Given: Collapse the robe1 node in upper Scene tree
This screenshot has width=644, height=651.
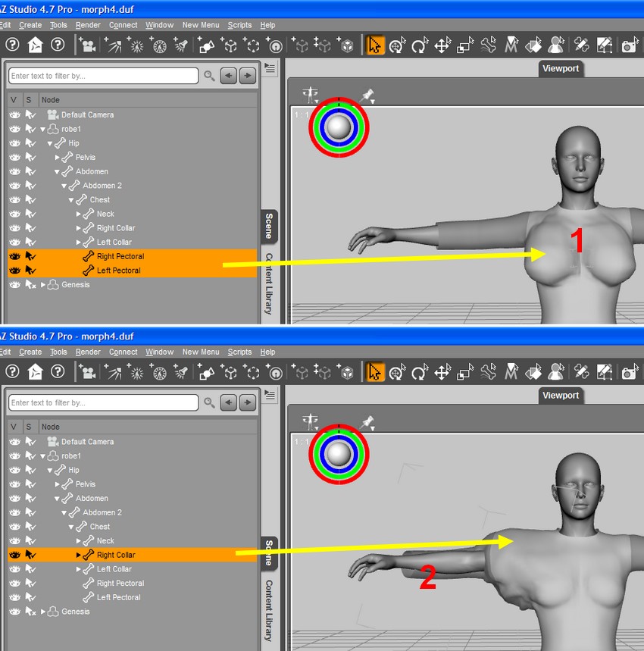Looking at the screenshot, I should tap(42, 129).
